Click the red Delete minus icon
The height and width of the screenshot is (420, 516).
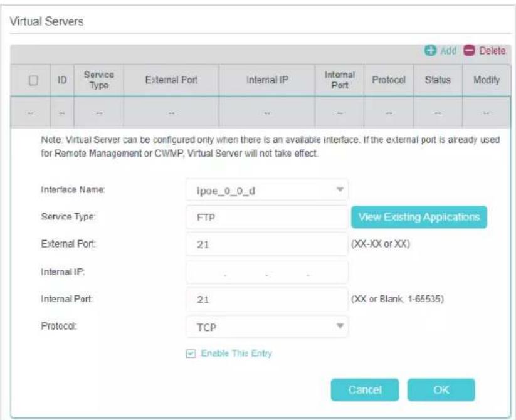pos(469,50)
